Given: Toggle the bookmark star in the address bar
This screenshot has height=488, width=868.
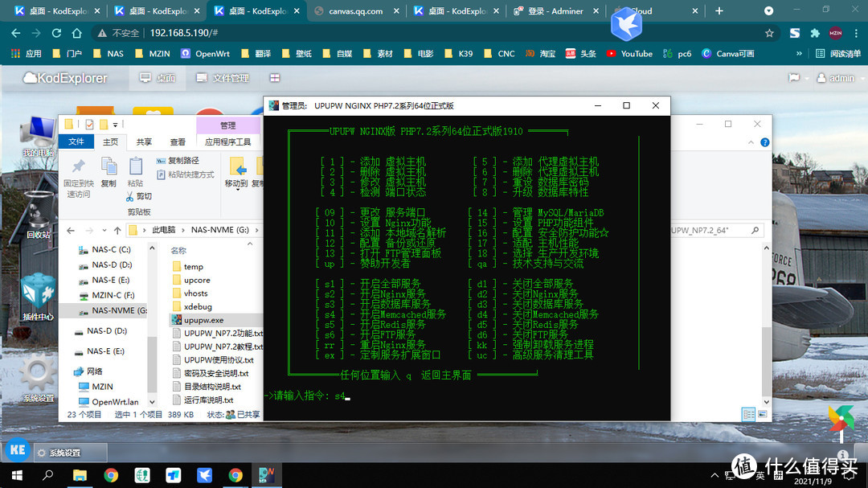Looking at the screenshot, I should pyautogui.click(x=769, y=34).
